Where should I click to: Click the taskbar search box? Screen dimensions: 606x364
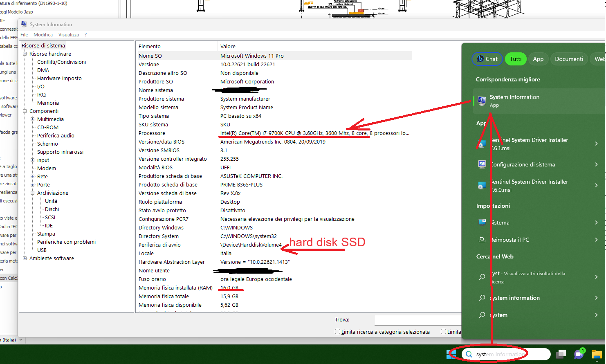point(506,354)
